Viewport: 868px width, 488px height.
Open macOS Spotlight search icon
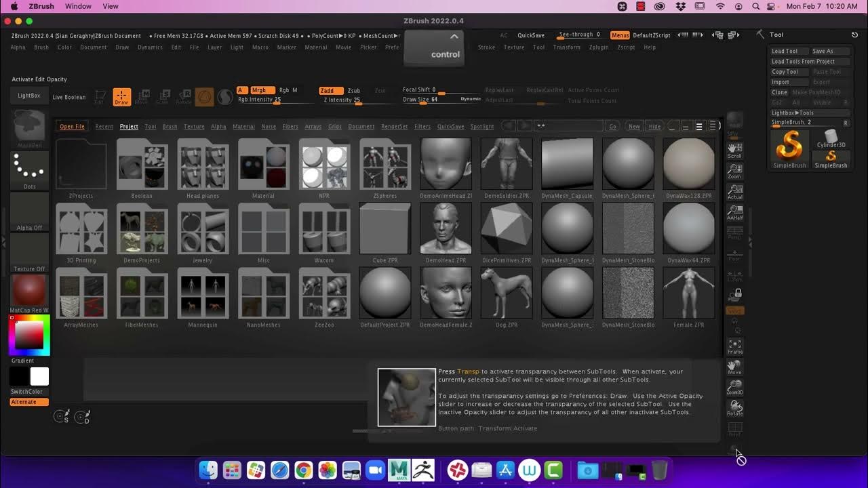(756, 6)
